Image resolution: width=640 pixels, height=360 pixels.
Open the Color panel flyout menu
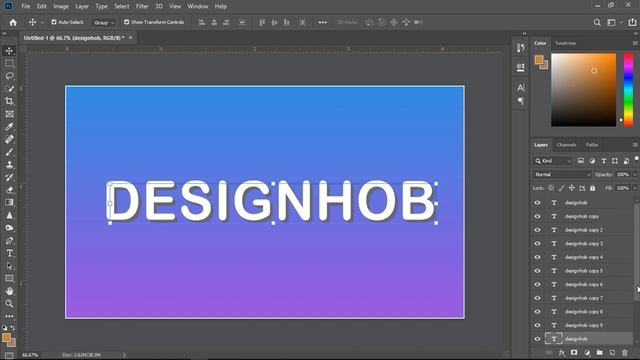(635, 43)
